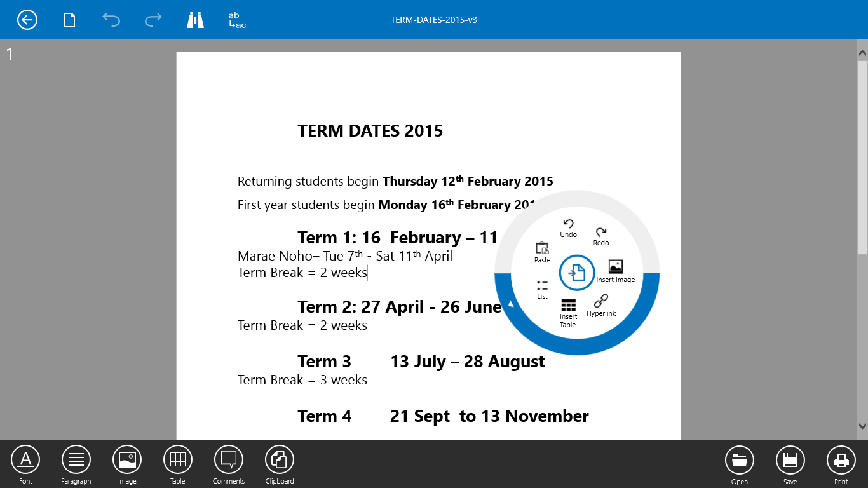Image resolution: width=868 pixels, height=488 pixels.
Task: Click the vertical scrollbar thumb
Action: coord(862,158)
